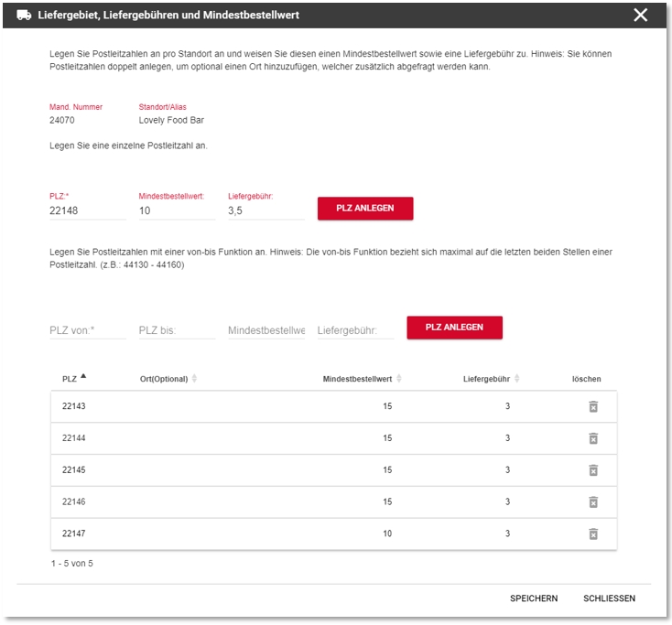Focus the range Liefergebühr input field
Viewport: 672px width, 625px height.
tap(355, 330)
